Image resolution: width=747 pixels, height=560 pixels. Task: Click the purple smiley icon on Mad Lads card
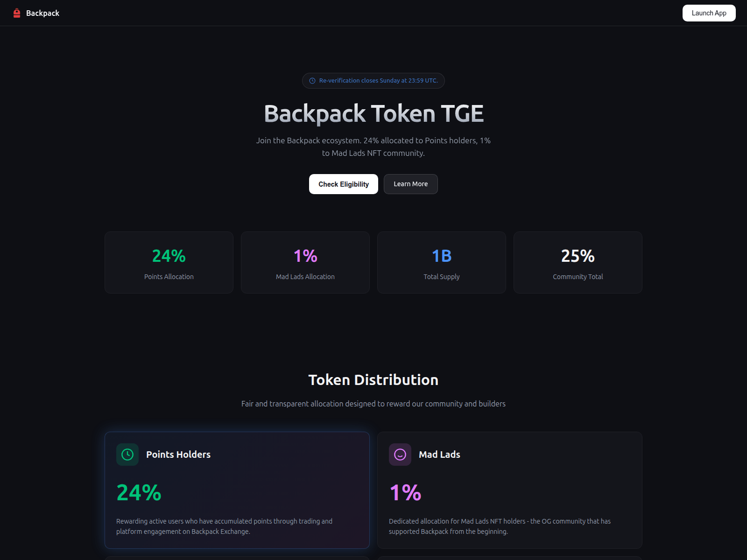click(x=400, y=454)
